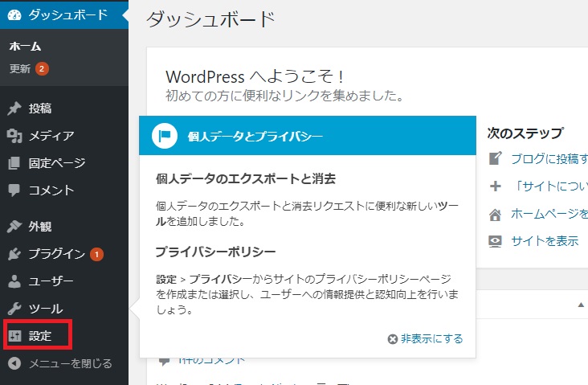Click the appearance brush icon beside 外観

[14, 227]
